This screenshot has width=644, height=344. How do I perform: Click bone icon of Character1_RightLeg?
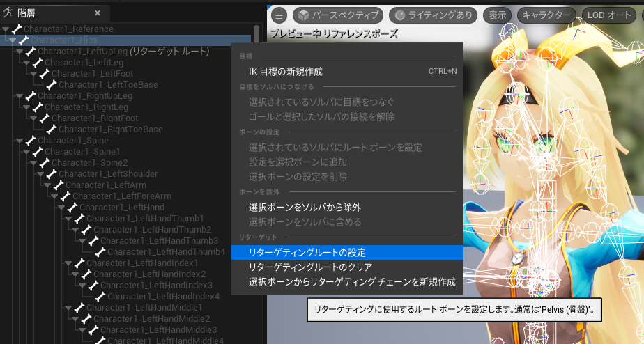click(x=38, y=107)
